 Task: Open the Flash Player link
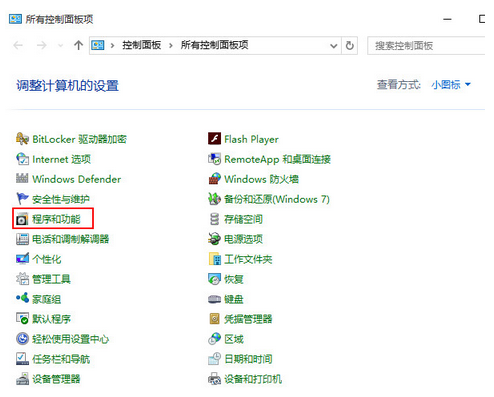(251, 139)
